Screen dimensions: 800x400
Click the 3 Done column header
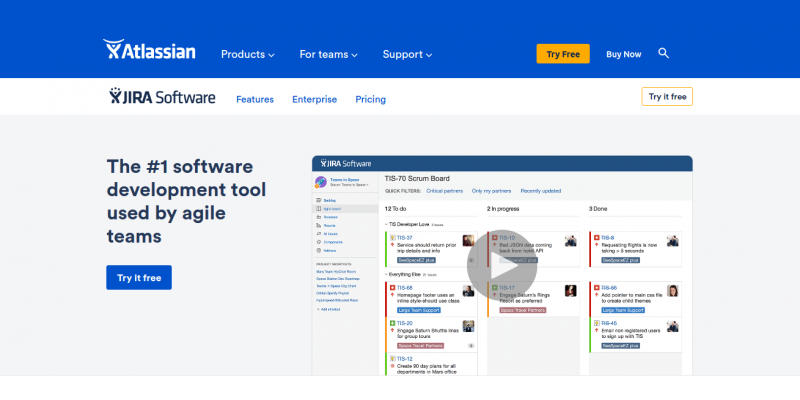tap(598, 209)
